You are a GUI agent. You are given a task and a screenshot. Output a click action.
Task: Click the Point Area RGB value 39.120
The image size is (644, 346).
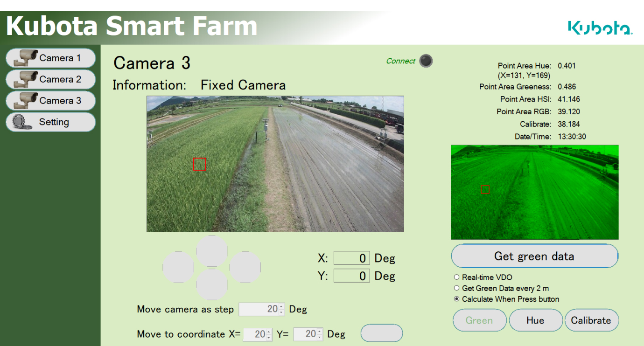click(569, 112)
